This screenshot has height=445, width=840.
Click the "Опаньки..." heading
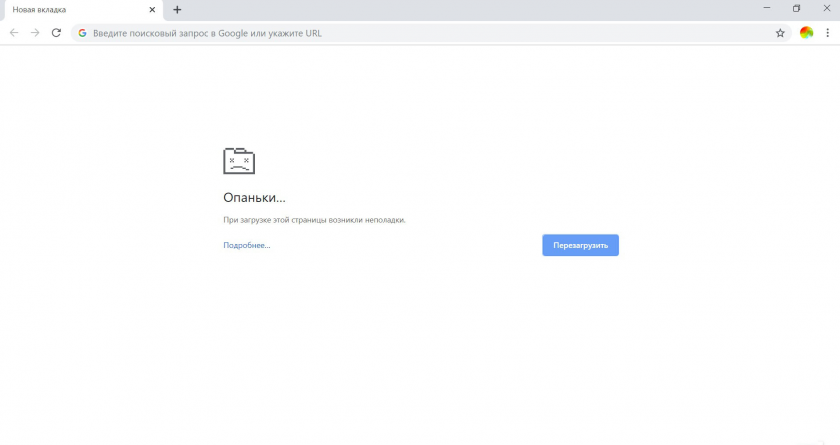coord(254,198)
